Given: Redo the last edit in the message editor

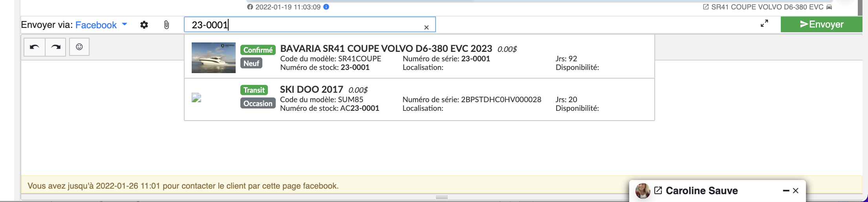Looking at the screenshot, I should click(x=56, y=47).
